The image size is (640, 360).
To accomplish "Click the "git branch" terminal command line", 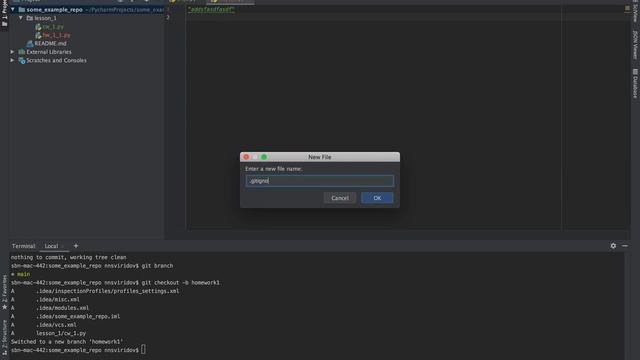I will coord(157,266).
